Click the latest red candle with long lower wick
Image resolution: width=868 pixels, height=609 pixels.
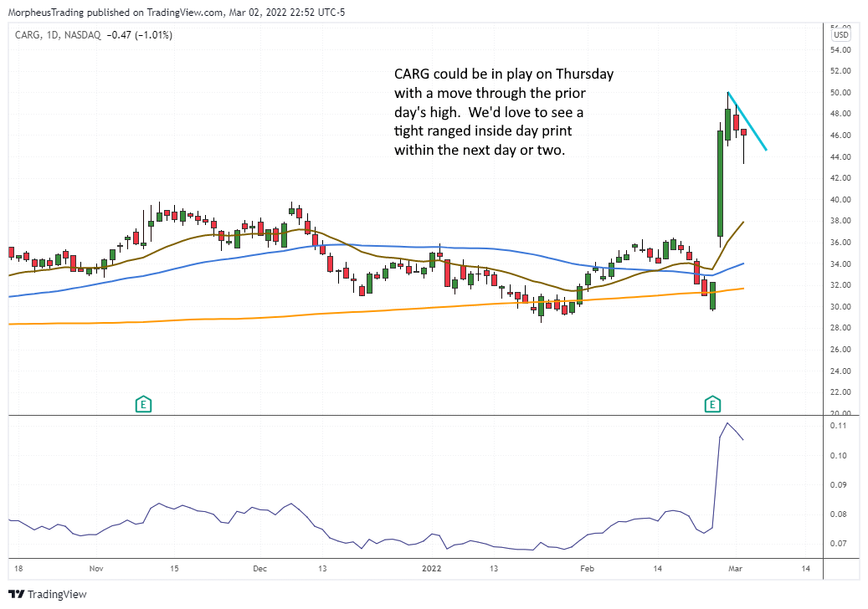pos(744,133)
